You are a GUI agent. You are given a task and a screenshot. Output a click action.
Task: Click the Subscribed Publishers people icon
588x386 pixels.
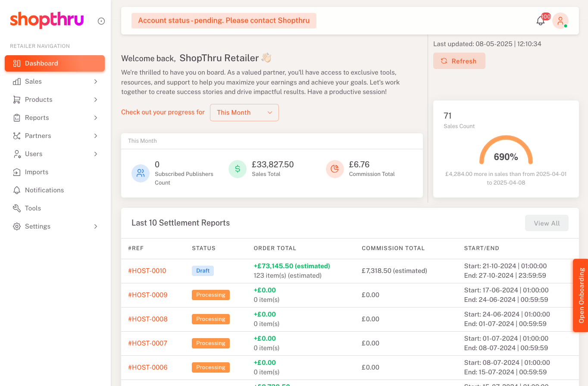tap(141, 173)
